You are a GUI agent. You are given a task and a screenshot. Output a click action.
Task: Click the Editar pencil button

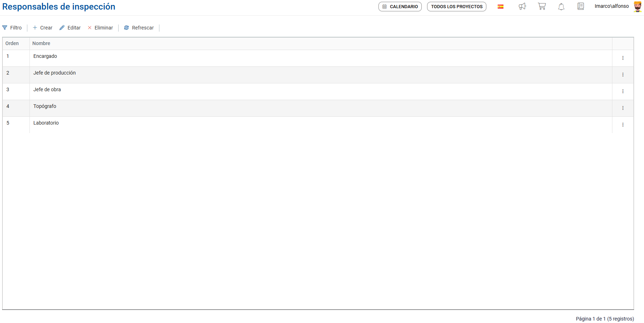(70, 28)
